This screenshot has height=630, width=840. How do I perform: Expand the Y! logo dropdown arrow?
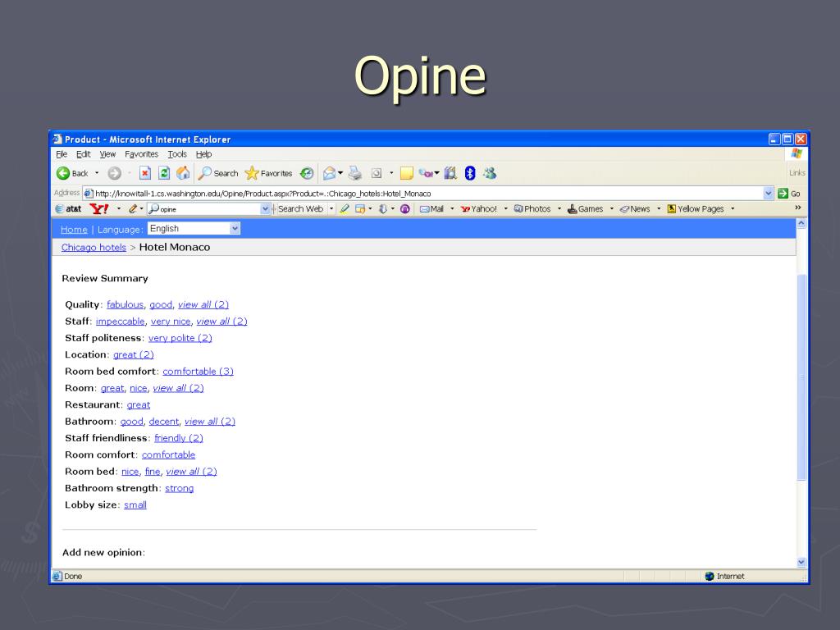point(118,209)
